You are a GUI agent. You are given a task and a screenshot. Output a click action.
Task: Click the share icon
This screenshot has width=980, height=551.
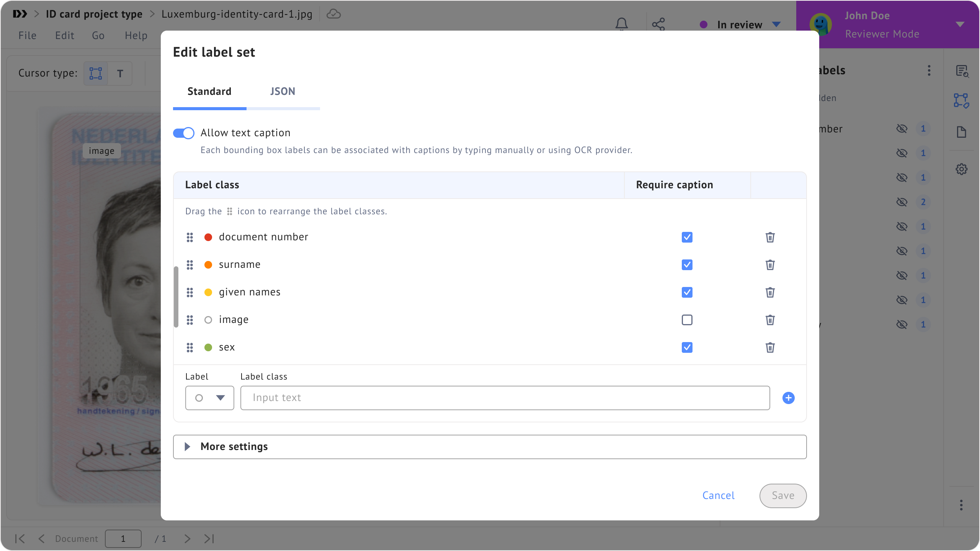point(658,24)
